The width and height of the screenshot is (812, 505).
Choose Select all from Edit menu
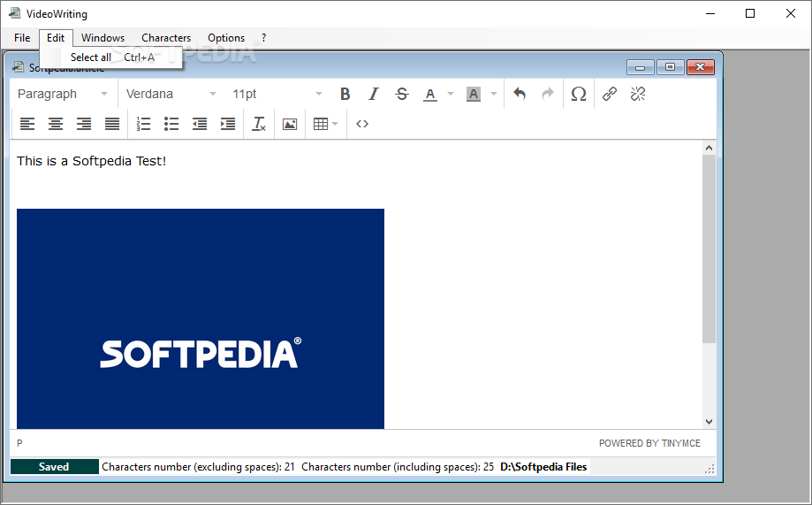click(x=112, y=57)
